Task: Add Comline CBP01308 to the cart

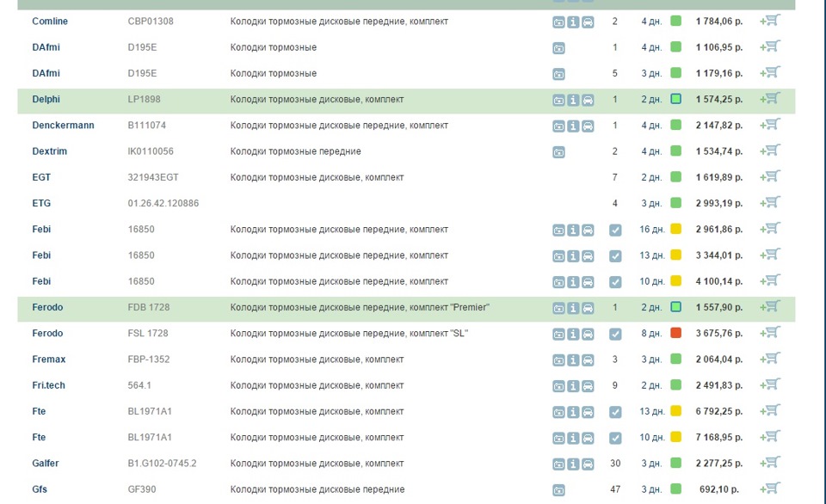Action: click(x=769, y=21)
